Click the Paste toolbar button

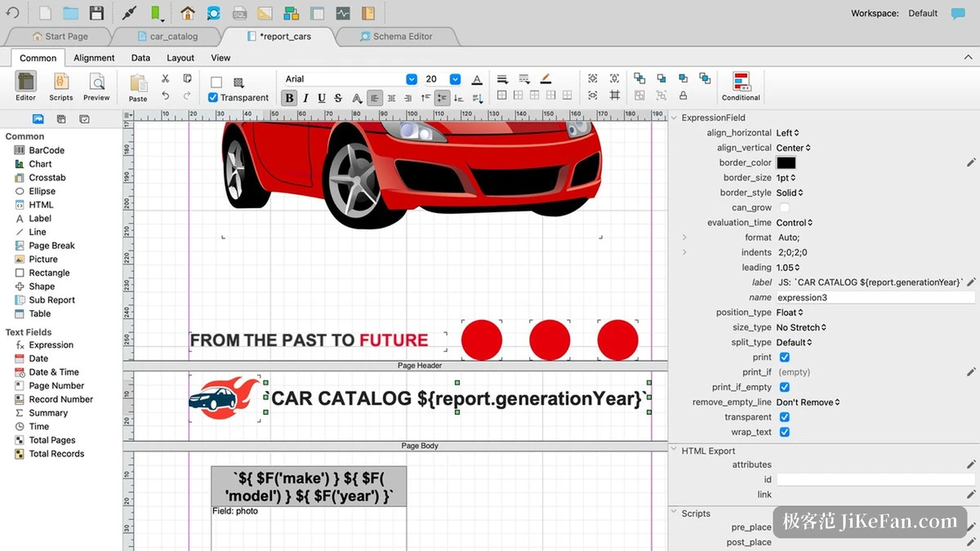pyautogui.click(x=138, y=87)
